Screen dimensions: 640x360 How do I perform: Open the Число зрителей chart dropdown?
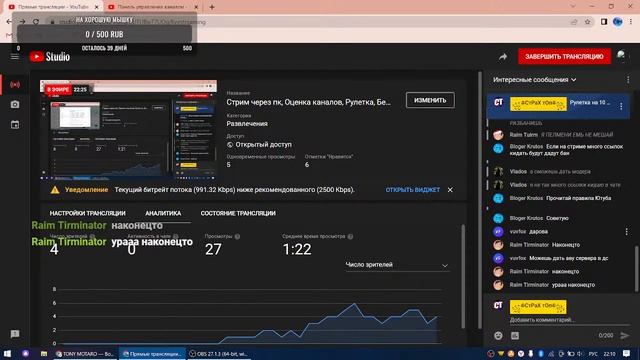tap(397, 265)
